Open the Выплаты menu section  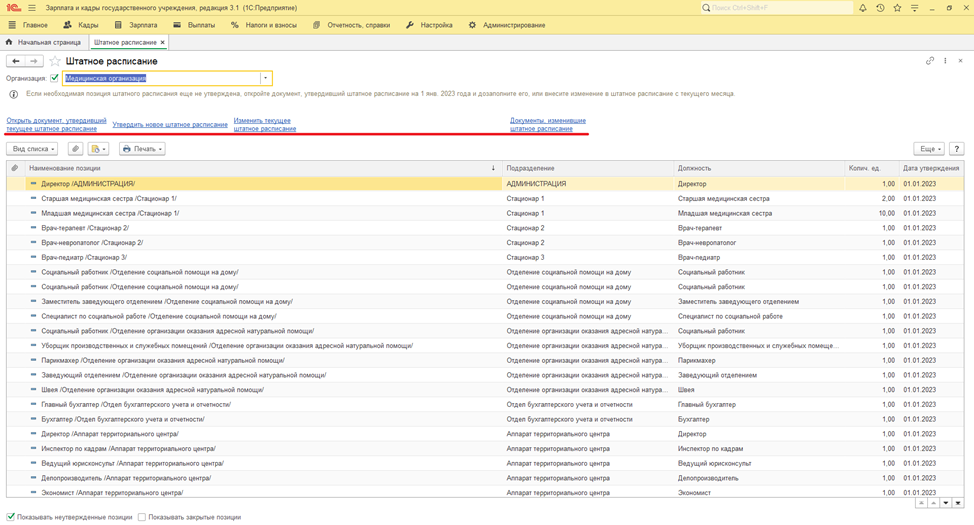point(194,25)
